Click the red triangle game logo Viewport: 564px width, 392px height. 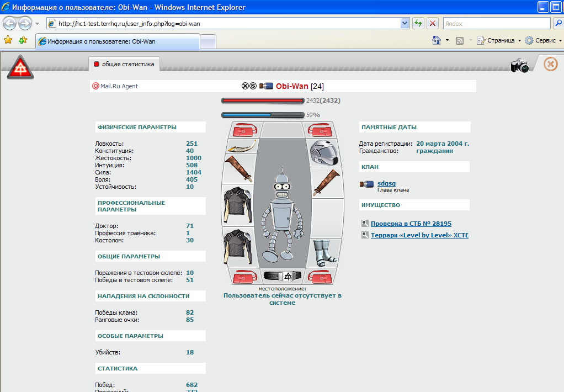coord(20,67)
